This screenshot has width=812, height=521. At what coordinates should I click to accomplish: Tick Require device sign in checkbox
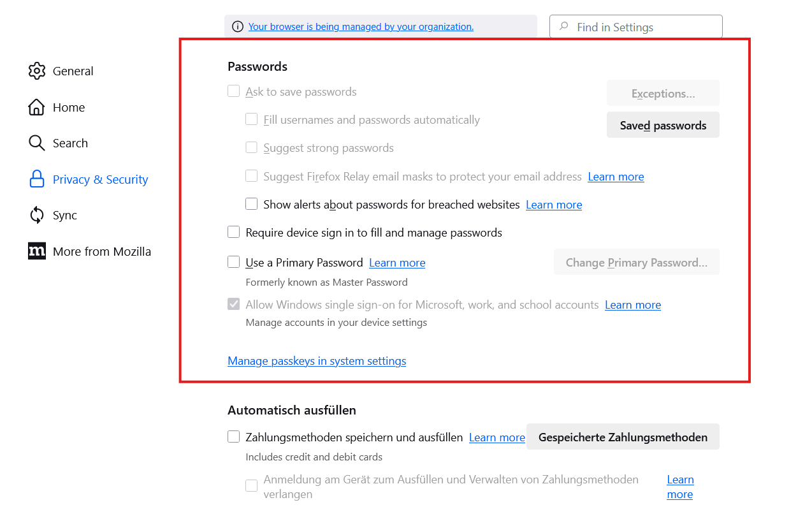click(234, 232)
